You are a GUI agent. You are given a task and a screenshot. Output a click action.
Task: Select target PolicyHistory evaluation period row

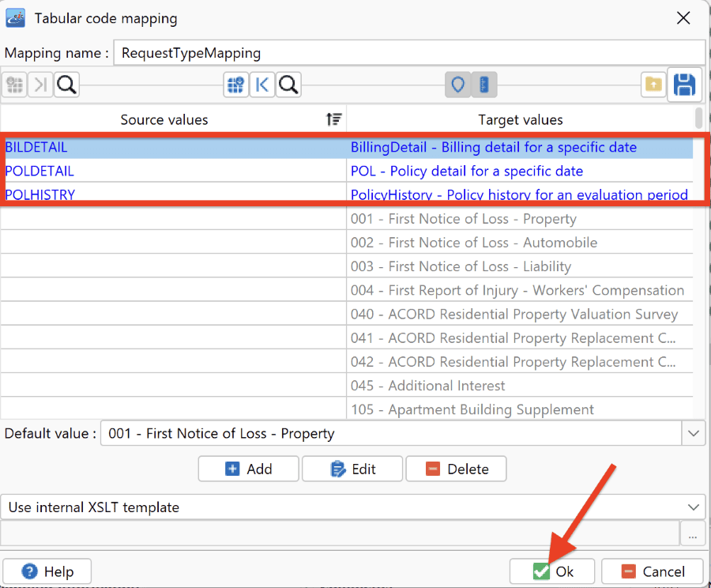click(x=520, y=194)
